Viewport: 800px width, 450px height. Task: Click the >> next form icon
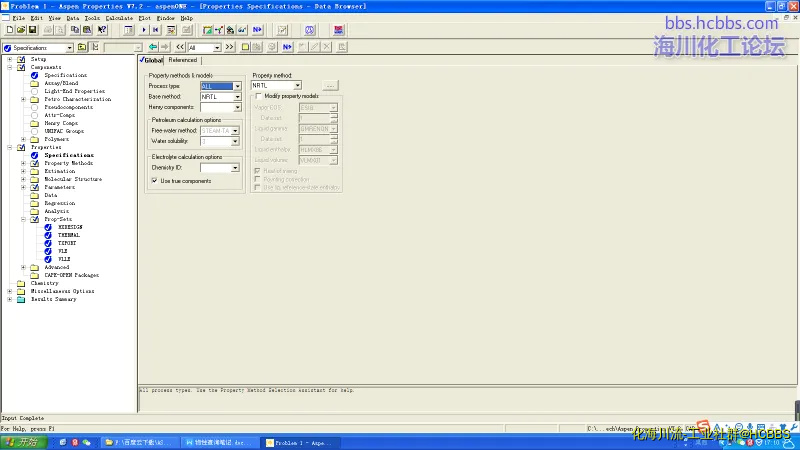tap(230, 47)
